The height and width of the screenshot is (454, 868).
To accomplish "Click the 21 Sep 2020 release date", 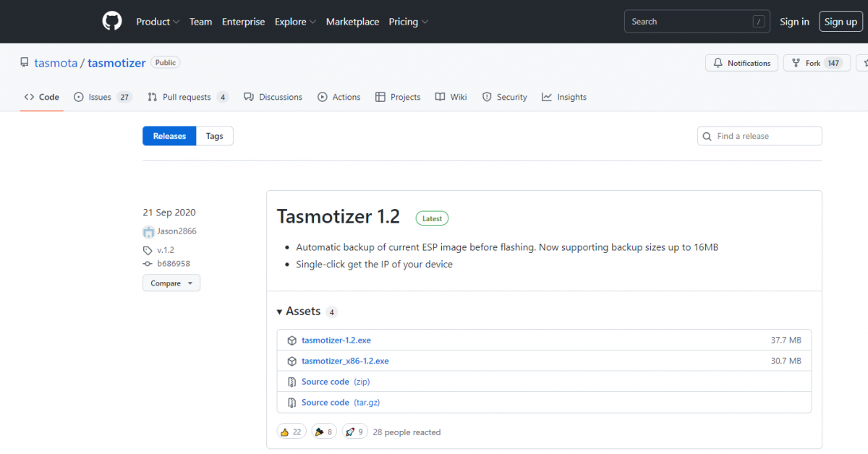I will (x=169, y=213).
